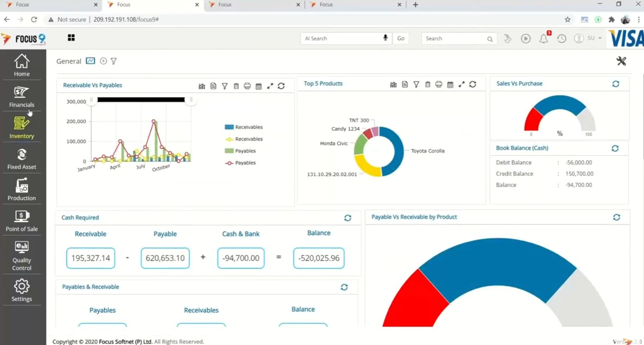Open filter options in Top 5 Products
Screen dimensions: 644x345
point(416,84)
